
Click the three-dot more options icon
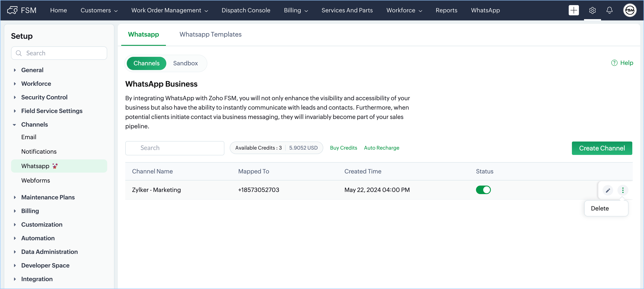(623, 190)
